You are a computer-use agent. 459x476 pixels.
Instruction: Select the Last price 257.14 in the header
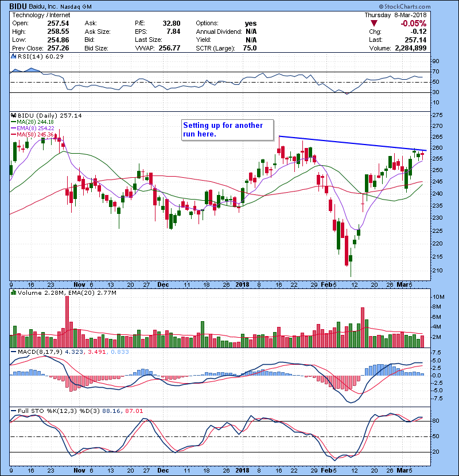(x=415, y=40)
